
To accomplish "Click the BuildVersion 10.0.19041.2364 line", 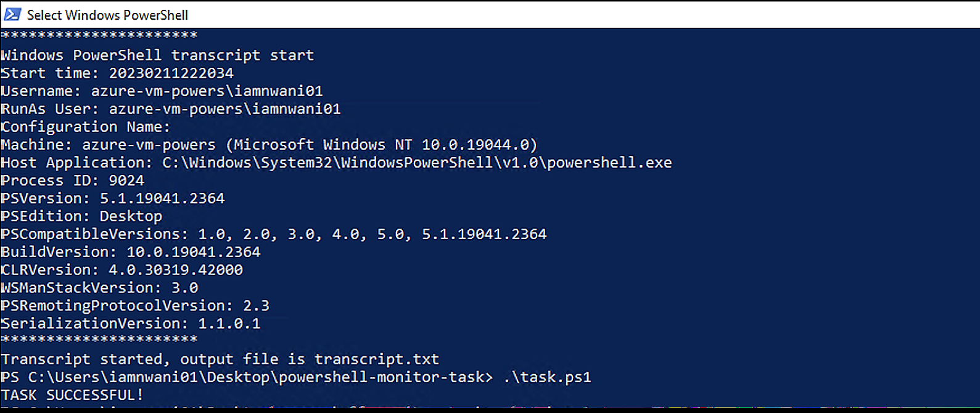I will 130,251.
